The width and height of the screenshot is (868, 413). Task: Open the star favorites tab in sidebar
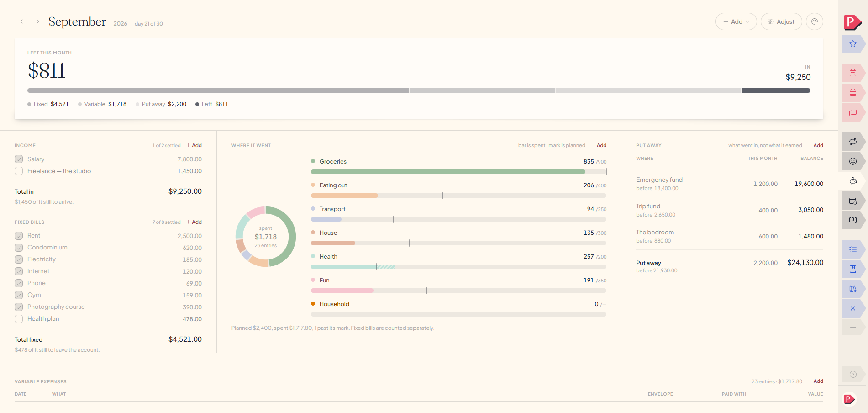(853, 44)
